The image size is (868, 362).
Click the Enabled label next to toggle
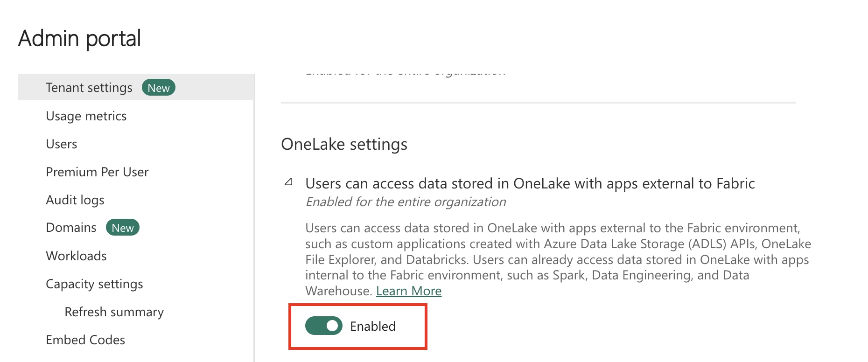(x=373, y=326)
